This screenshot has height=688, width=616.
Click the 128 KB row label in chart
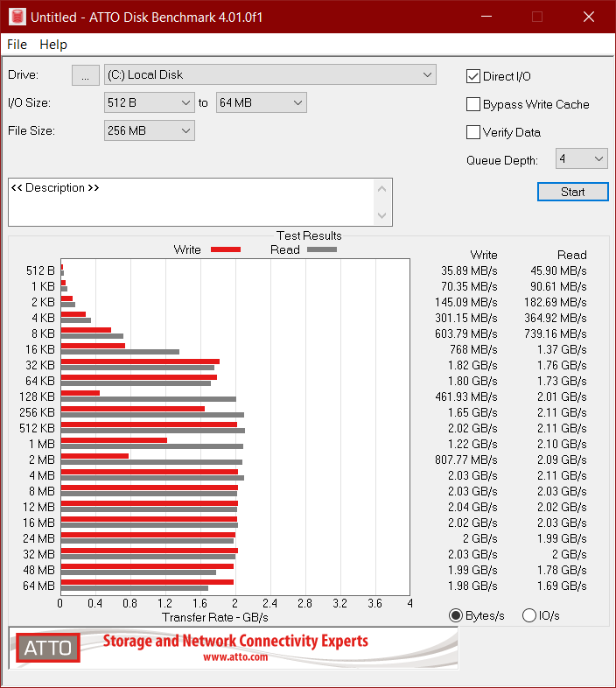click(x=37, y=397)
